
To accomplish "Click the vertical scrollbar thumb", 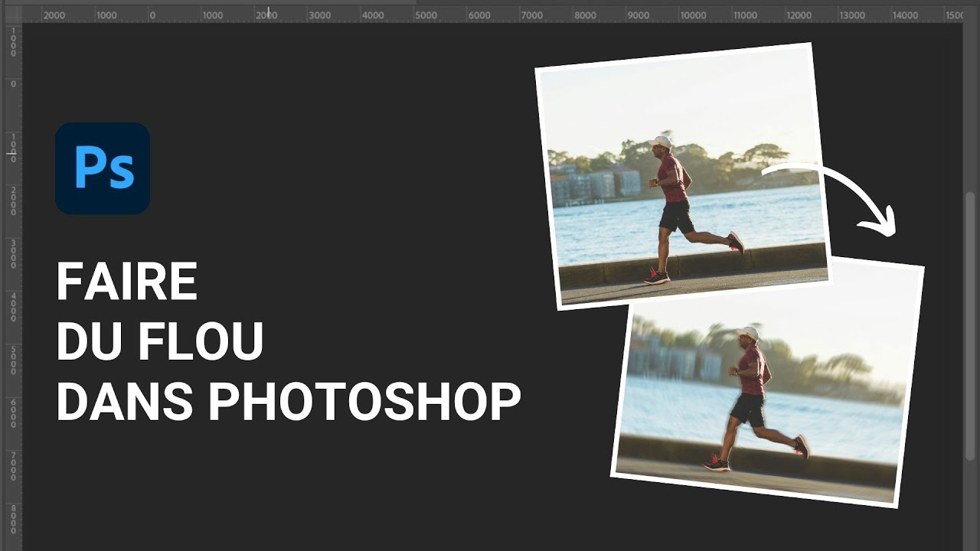I will click(971, 326).
